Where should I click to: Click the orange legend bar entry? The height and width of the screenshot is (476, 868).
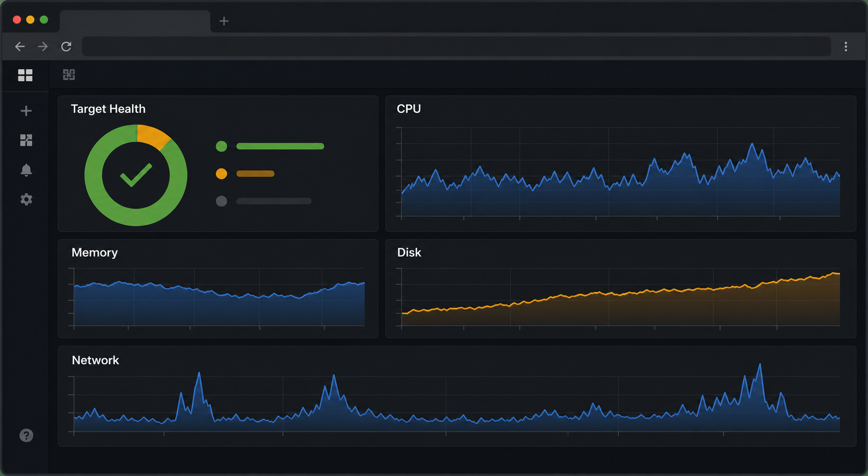(255, 174)
